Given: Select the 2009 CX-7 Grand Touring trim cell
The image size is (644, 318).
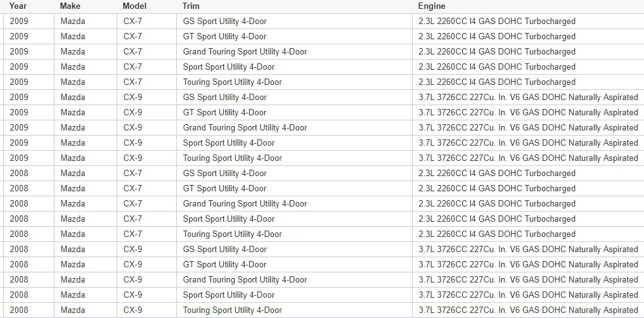Looking at the screenshot, I should click(295, 52).
